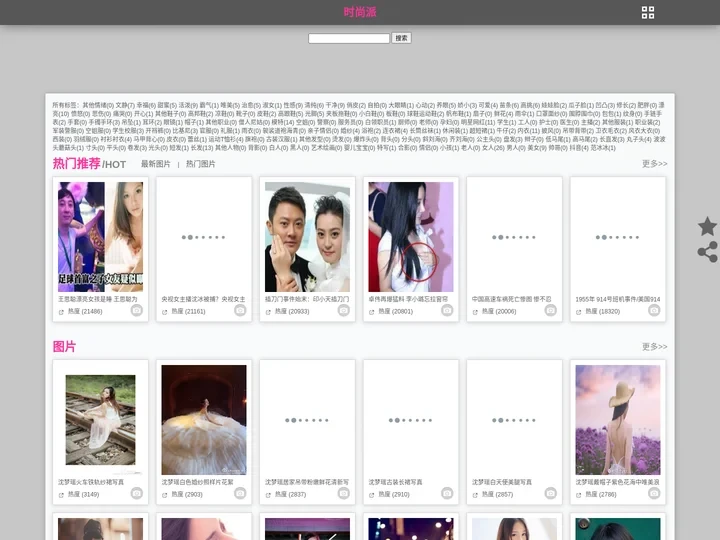The height and width of the screenshot is (540, 720).
Task: Click external-link icon beside 热度 (21161)
Action: pyautogui.click(x=164, y=312)
